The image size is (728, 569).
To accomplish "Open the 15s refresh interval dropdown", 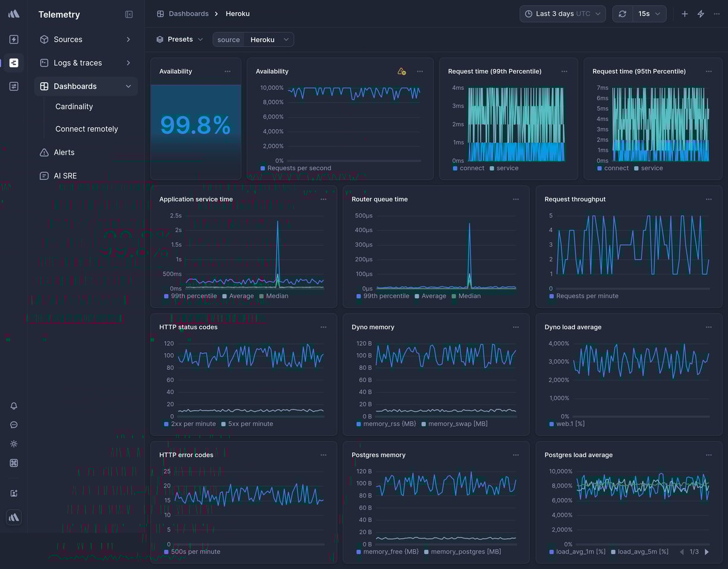I will [649, 14].
